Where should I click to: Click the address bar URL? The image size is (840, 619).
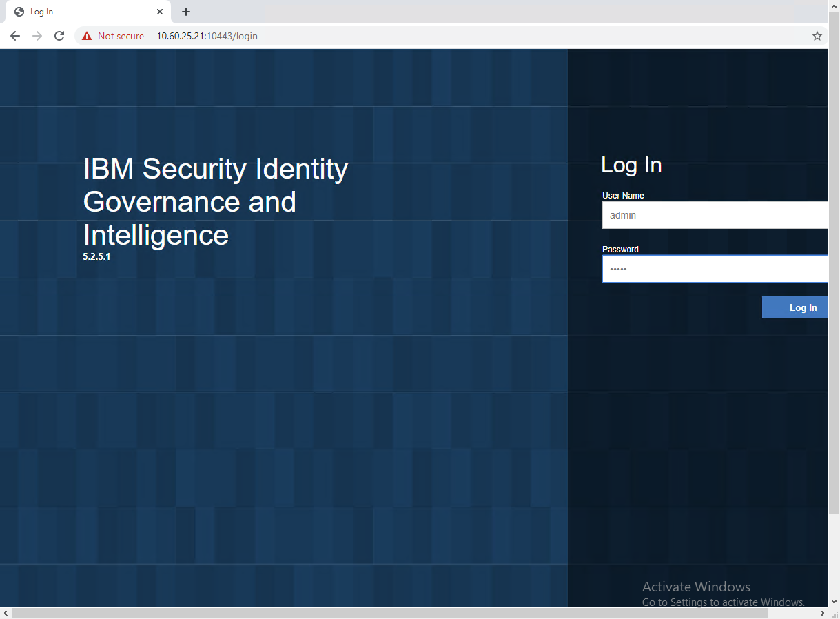(206, 36)
